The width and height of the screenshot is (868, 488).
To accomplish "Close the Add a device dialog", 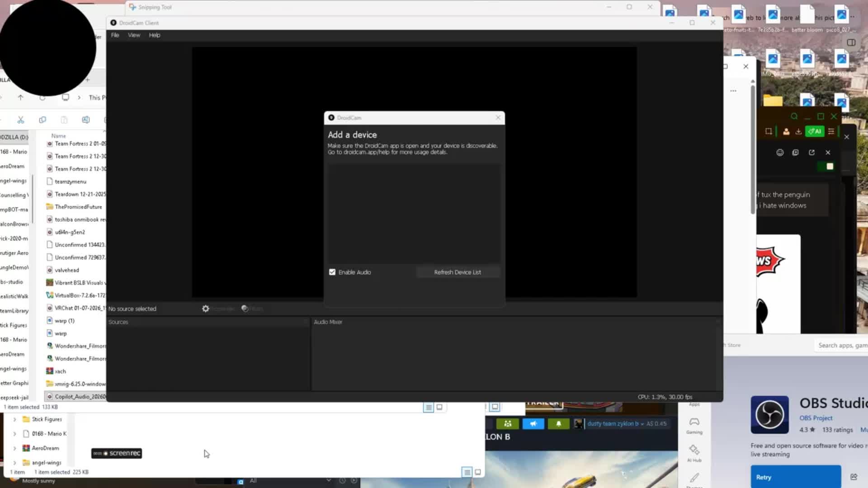I will coord(498,117).
